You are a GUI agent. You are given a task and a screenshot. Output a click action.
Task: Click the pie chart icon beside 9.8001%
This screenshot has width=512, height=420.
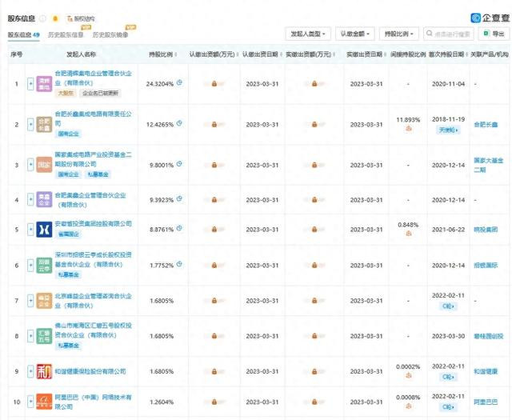click(179, 164)
